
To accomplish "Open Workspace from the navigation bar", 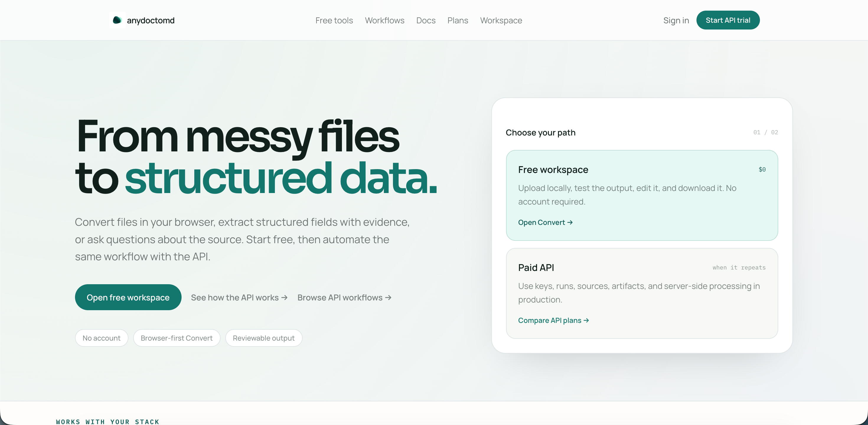I will point(501,21).
